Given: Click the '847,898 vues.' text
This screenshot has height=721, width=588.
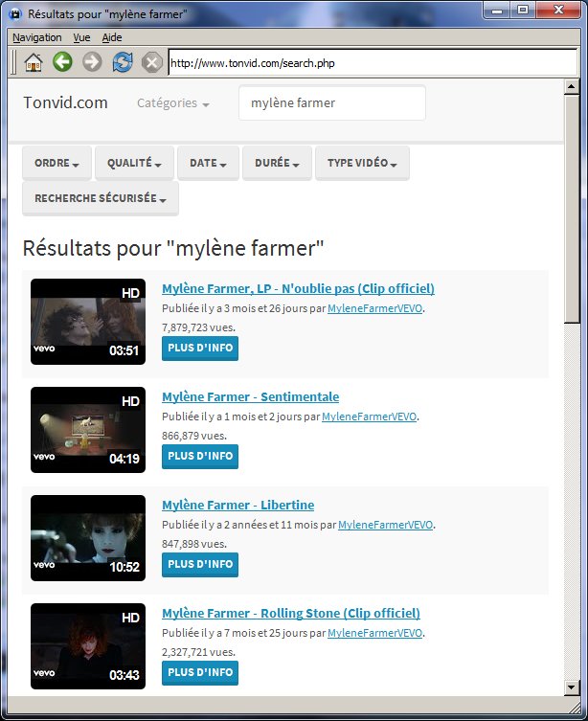Looking at the screenshot, I should click(194, 544).
